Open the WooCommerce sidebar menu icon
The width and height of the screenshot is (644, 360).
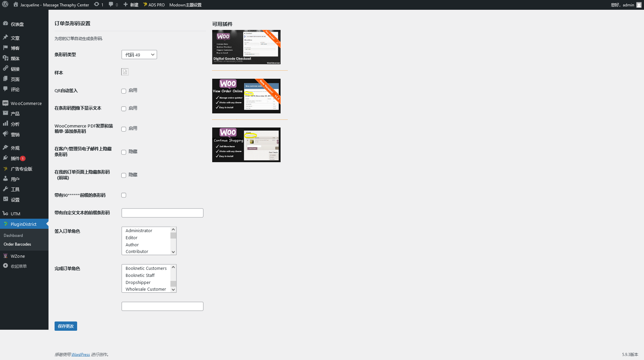(5, 103)
